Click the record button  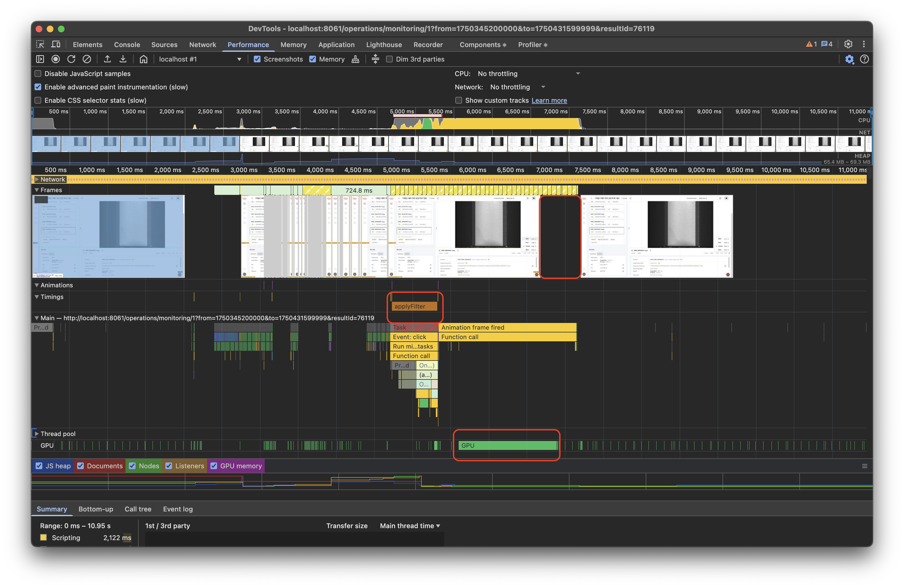[x=56, y=59]
